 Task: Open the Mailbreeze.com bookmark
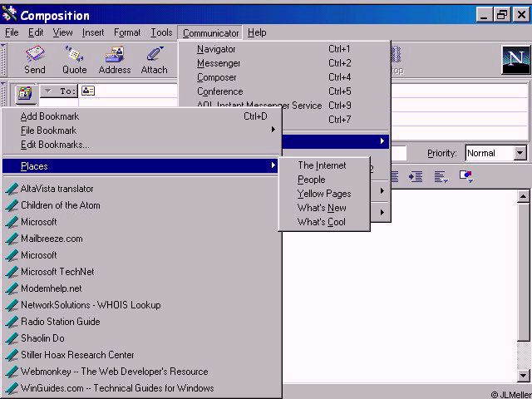pyautogui.click(x=142, y=239)
